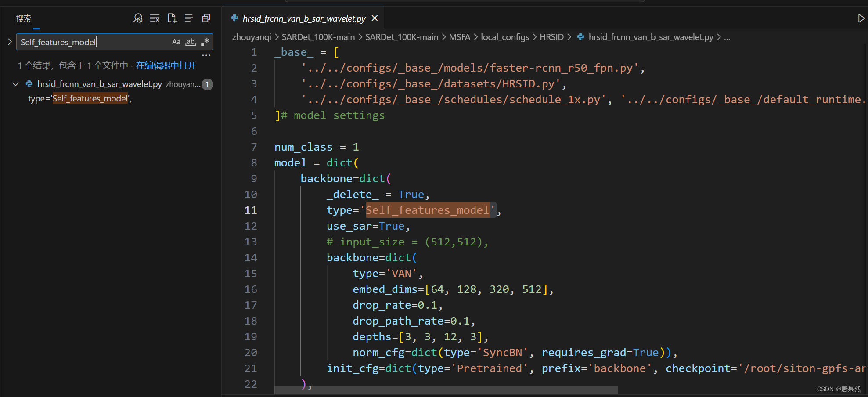Viewport: 868px width, 397px height.
Task: Click the Python icon in the breadcrumb
Action: coord(580,37)
